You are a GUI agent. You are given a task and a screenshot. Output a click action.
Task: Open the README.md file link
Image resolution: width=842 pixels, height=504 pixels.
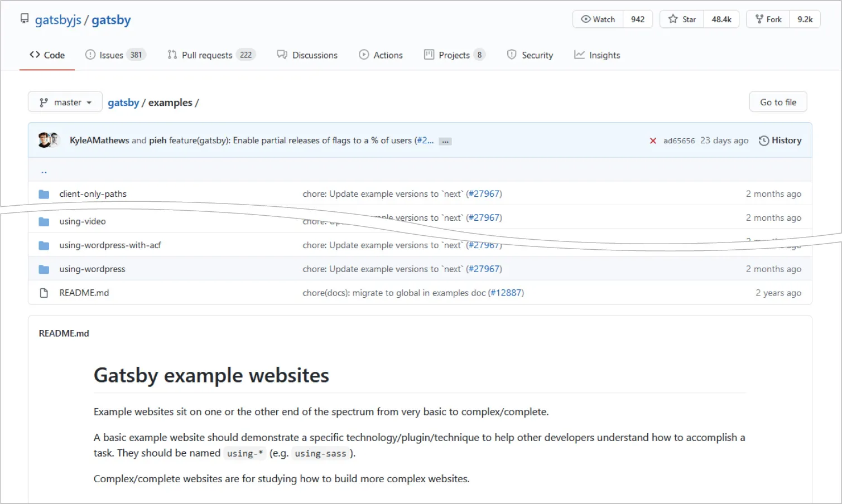(84, 293)
